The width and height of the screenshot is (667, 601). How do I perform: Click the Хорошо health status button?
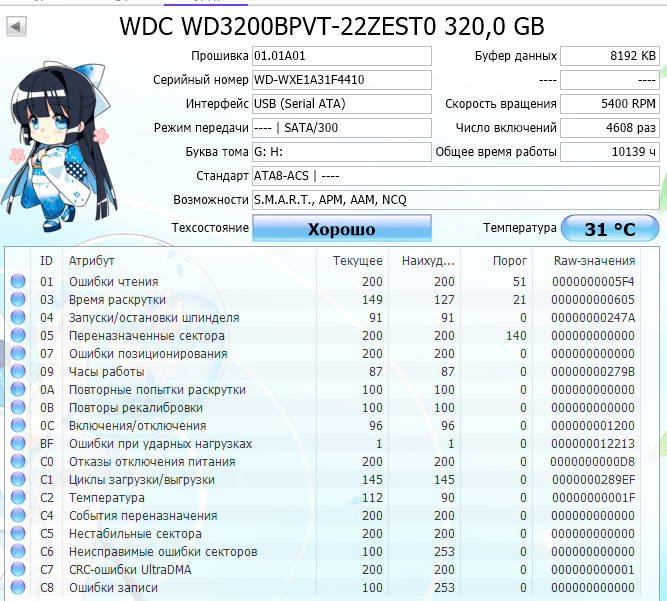(x=342, y=228)
